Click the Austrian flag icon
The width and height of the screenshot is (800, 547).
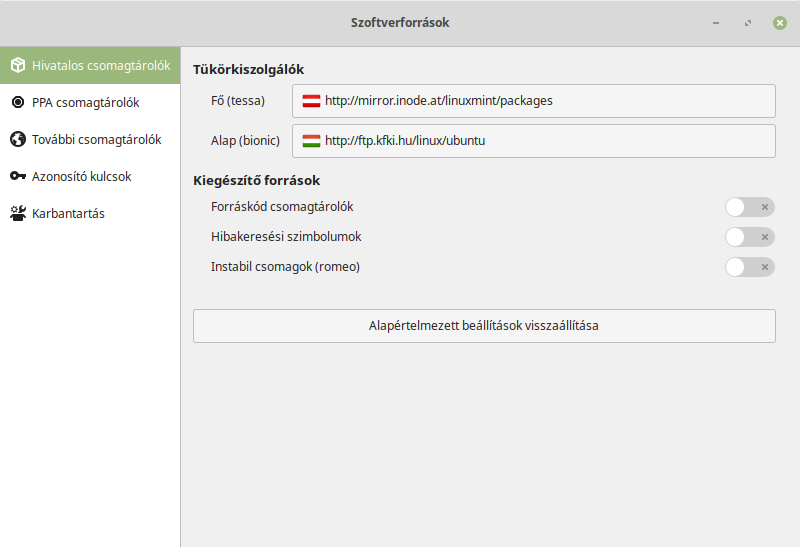tap(311, 101)
